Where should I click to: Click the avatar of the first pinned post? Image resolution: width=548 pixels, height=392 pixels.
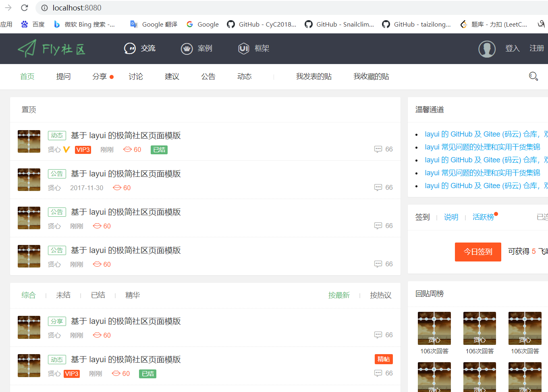29,141
